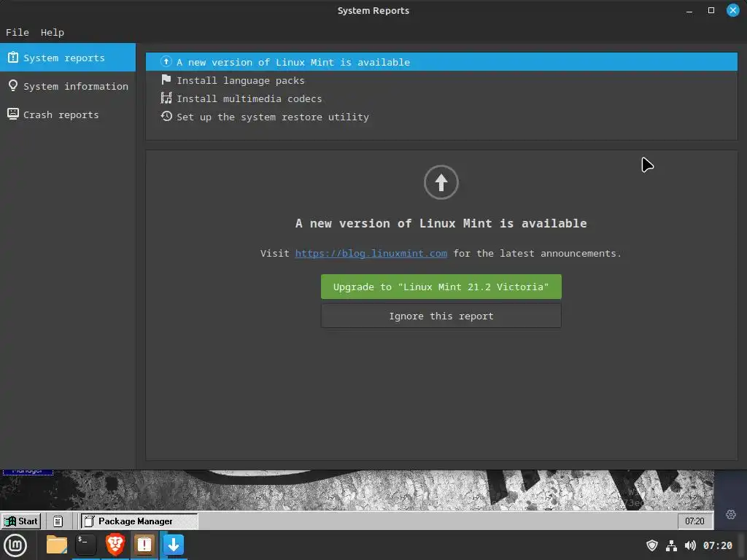Click the System reports clipboard icon
The width and height of the screenshot is (747, 560).
pyautogui.click(x=13, y=57)
